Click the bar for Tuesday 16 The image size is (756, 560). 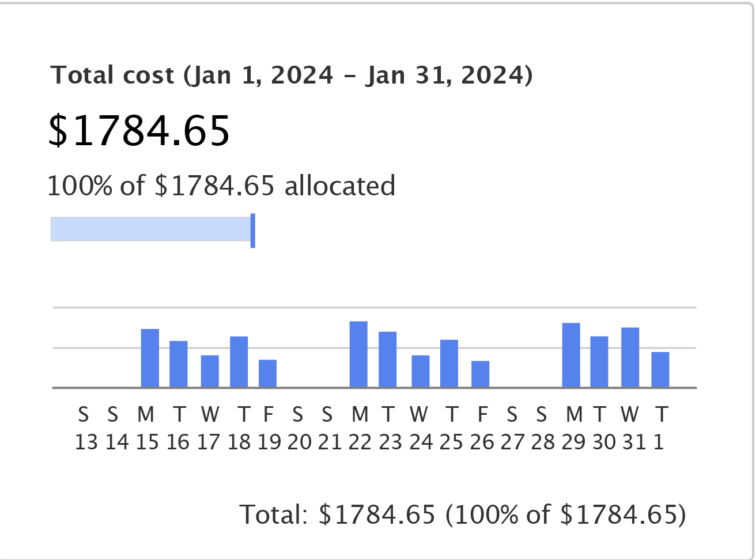point(179,364)
